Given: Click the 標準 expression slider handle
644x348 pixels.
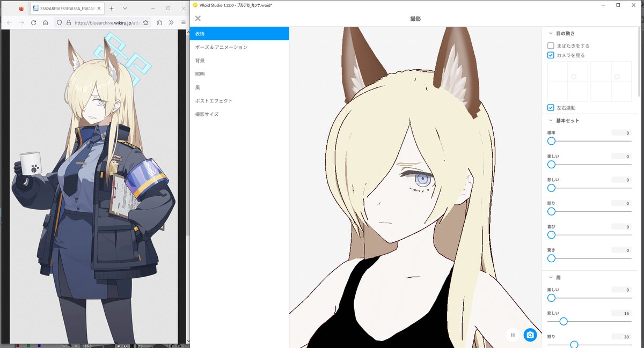Looking at the screenshot, I should click(x=551, y=141).
